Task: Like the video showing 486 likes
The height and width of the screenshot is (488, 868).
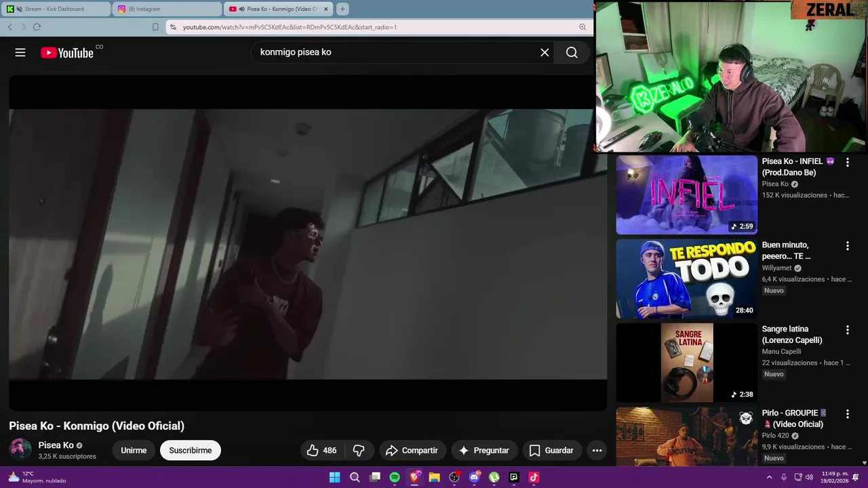Action: pos(321,450)
